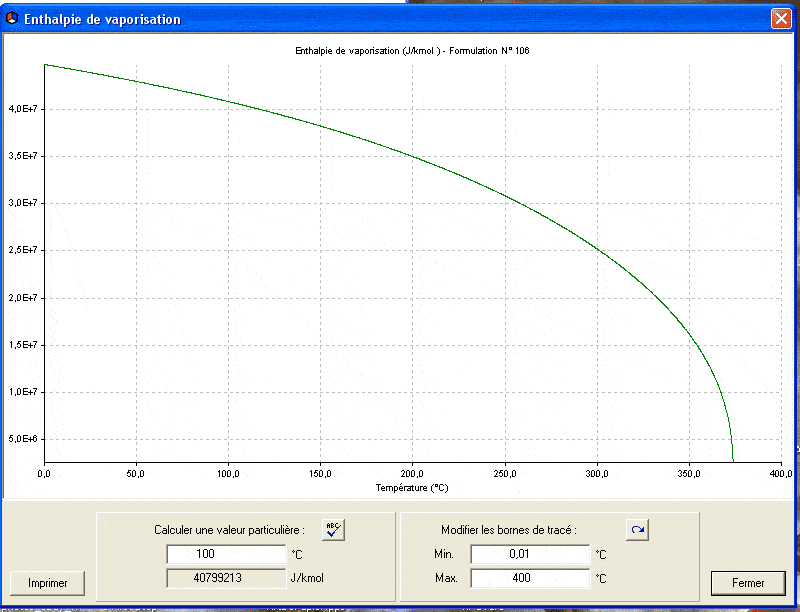Click the Max. field with 400
The image size is (800, 612).
(530, 578)
